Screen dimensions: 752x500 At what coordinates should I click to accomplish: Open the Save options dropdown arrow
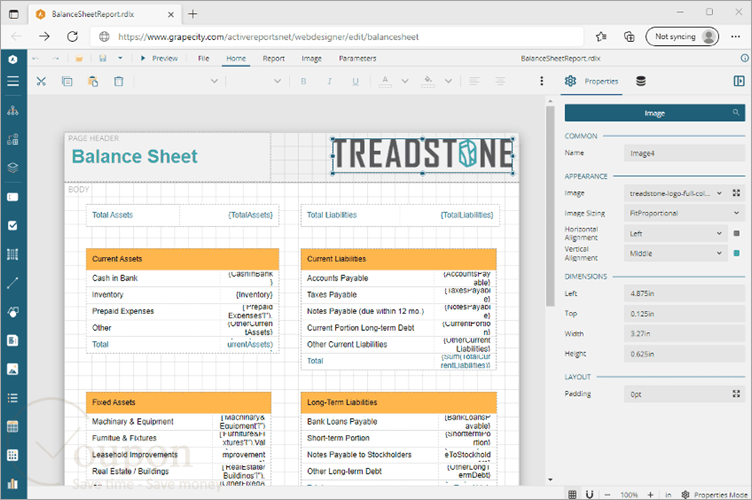(120, 58)
